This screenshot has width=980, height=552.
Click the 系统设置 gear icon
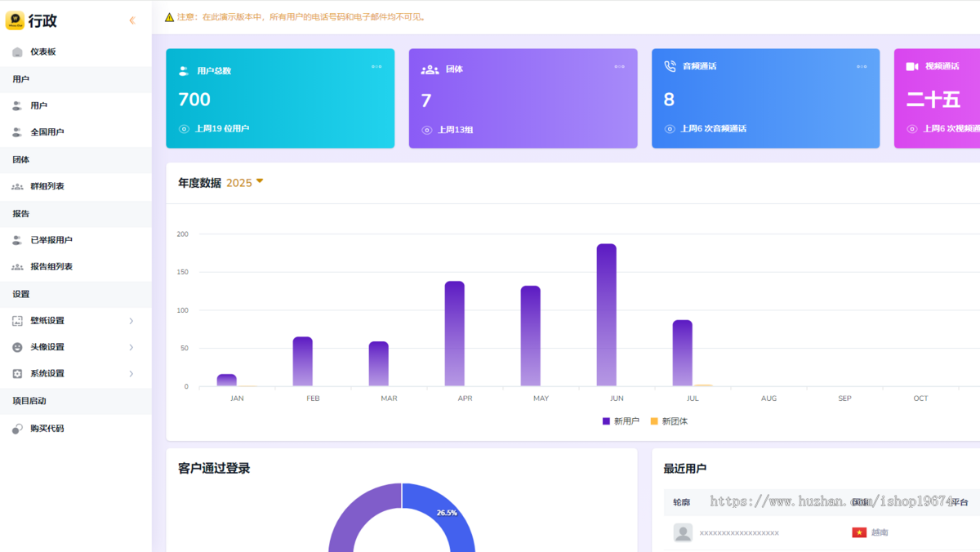pos(17,373)
